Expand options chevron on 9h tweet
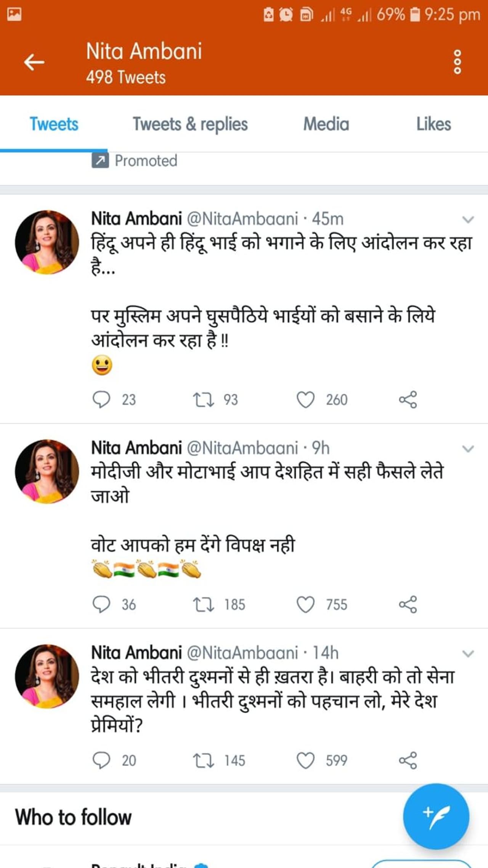The image size is (488, 868). pyautogui.click(x=468, y=449)
